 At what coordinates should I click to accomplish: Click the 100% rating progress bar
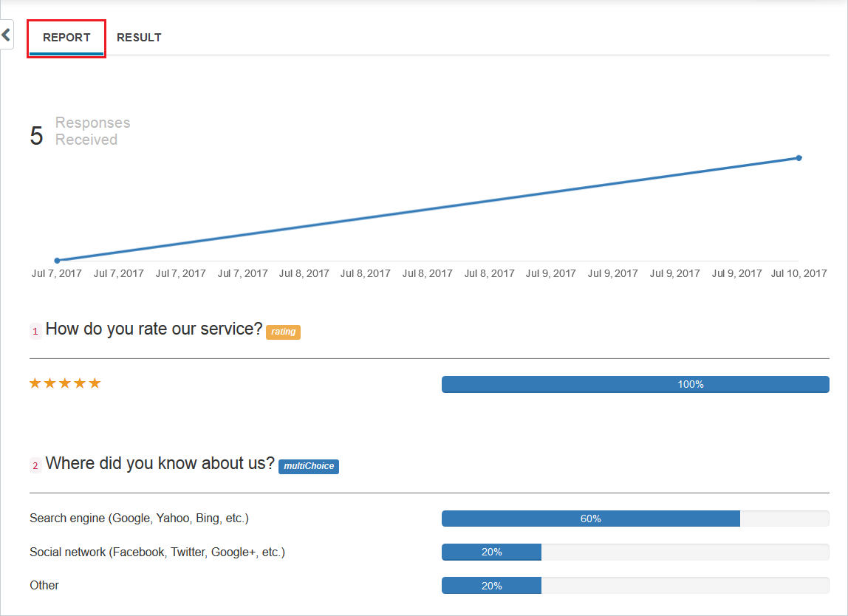635,385
